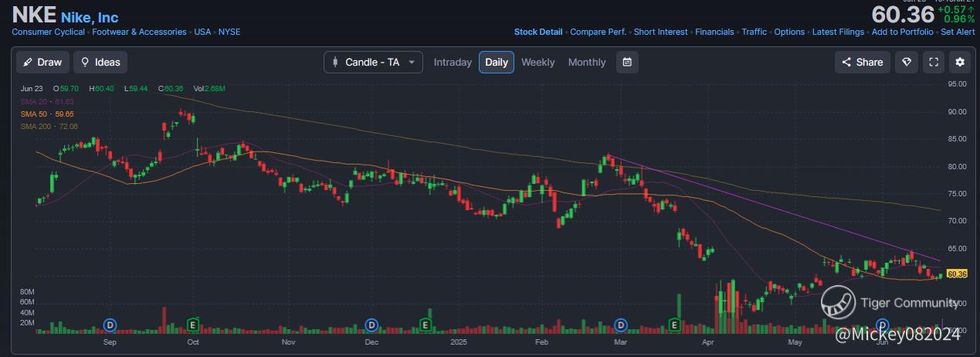Click the dividend marker near September
This screenshot has height=357, width=980.
pyautogui.click(x=110, y=324)
